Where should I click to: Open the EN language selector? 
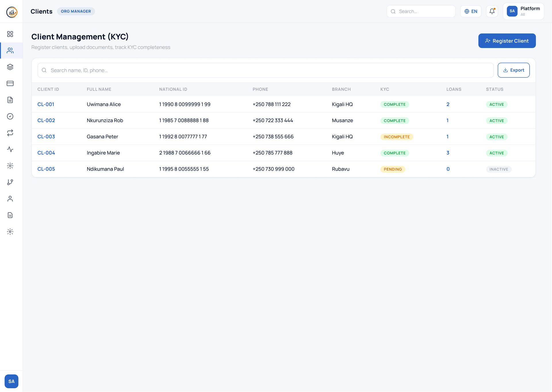point(471,11)
